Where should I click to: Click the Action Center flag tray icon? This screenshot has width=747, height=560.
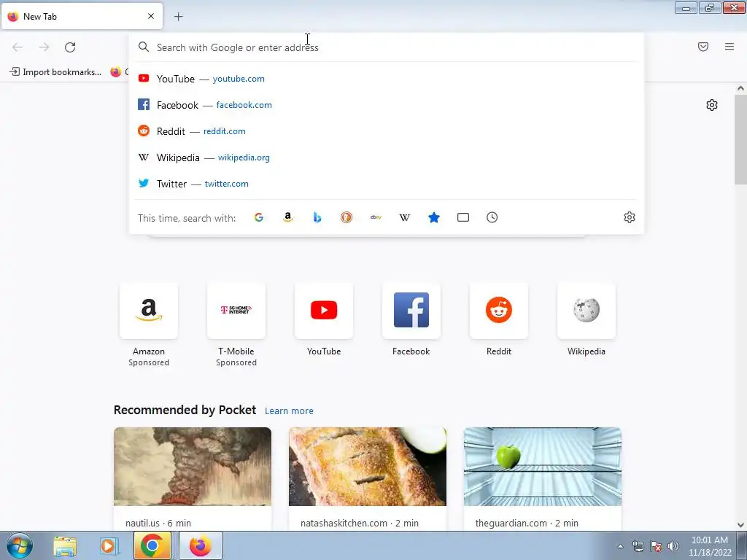pos(656,546)
